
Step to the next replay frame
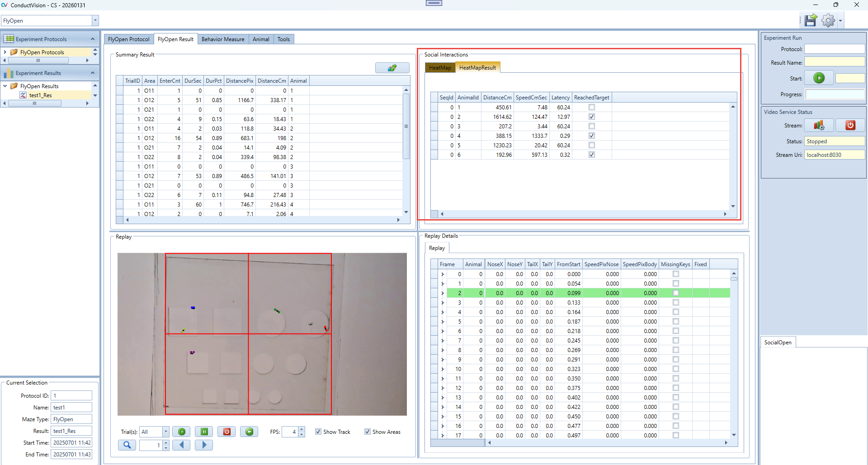click(x=204, y=445)
